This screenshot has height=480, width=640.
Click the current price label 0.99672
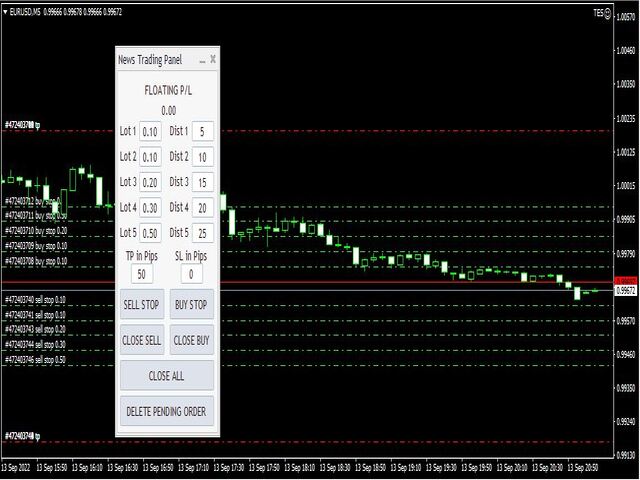(x=626, y=291)
